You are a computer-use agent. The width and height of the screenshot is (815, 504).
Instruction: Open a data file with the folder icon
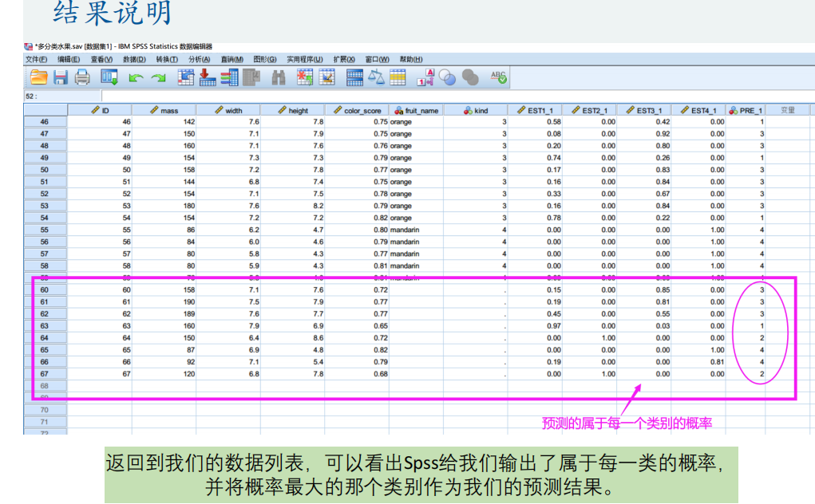38,77
